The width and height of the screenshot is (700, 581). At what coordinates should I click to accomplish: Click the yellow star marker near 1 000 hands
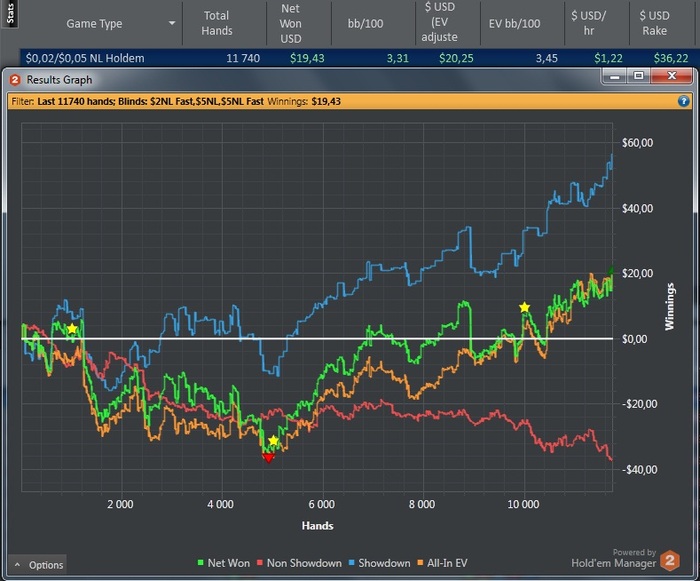pos(72,329)
